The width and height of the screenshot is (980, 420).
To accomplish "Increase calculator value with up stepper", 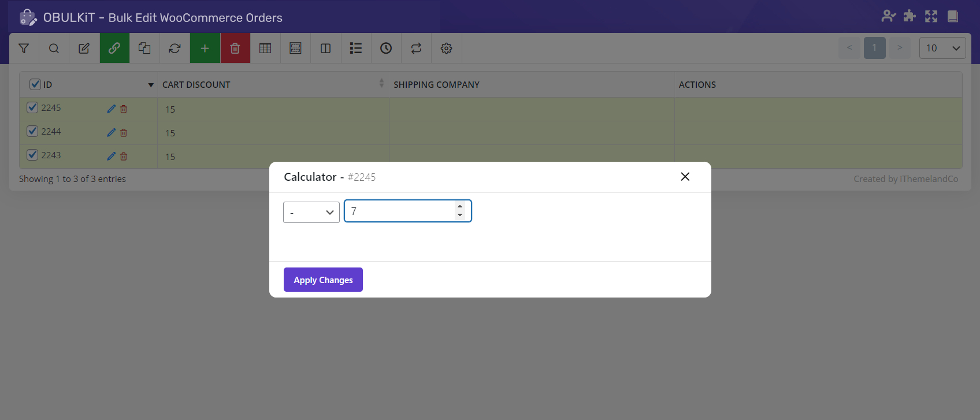I will tap(460, 207).
